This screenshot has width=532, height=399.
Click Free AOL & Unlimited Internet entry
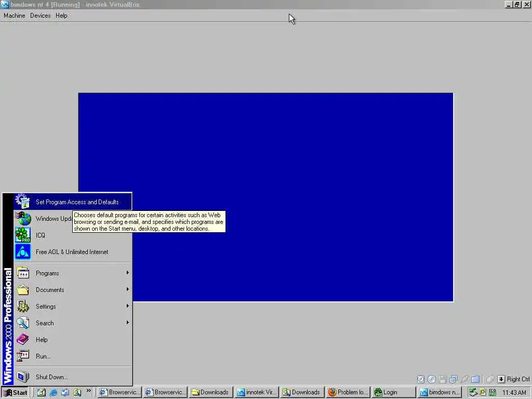click(73, 252)
